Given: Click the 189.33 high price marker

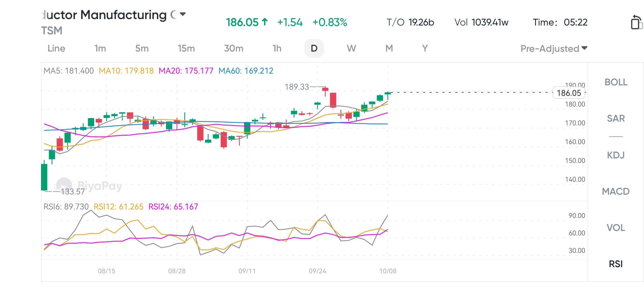Looking at the screenshot, I should point(297,87).
